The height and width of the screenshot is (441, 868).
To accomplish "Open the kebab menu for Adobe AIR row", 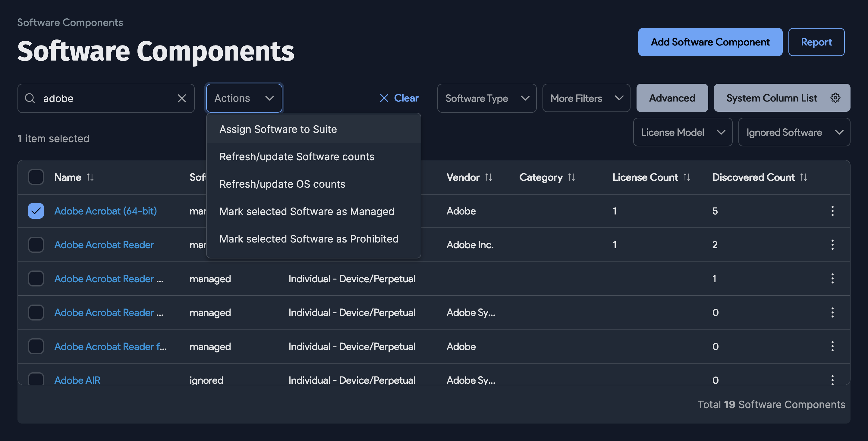I will (x=833, y=380).
